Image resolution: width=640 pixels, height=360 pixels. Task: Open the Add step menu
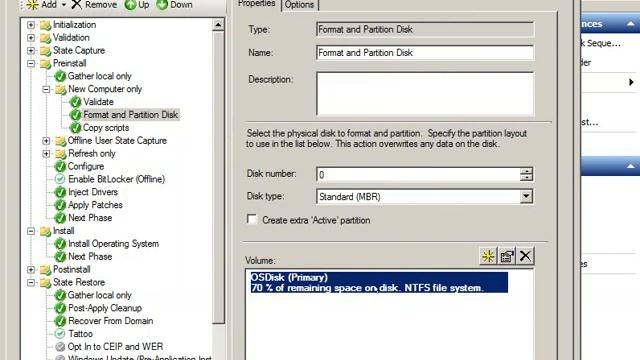[45, 5]
